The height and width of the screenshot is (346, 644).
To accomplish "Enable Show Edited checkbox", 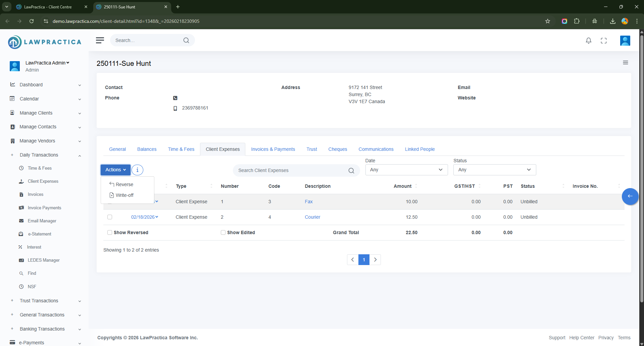I will click(x=223, y=232).
